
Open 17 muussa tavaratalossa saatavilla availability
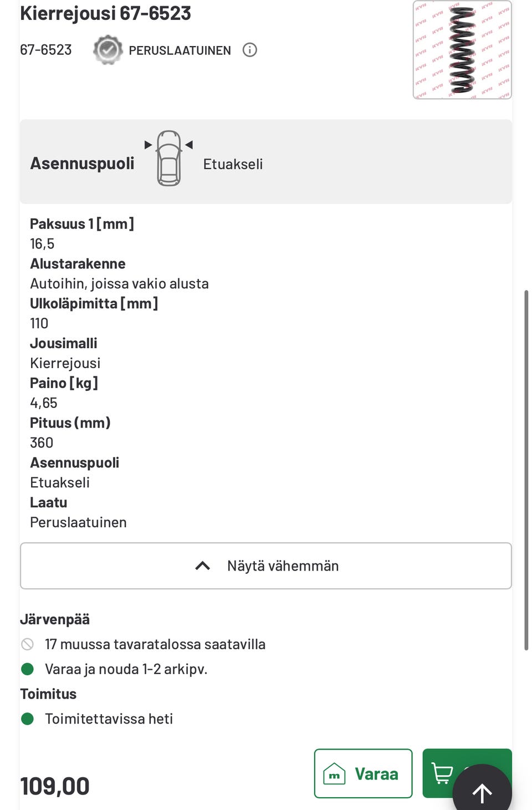[x=155, y=644]
